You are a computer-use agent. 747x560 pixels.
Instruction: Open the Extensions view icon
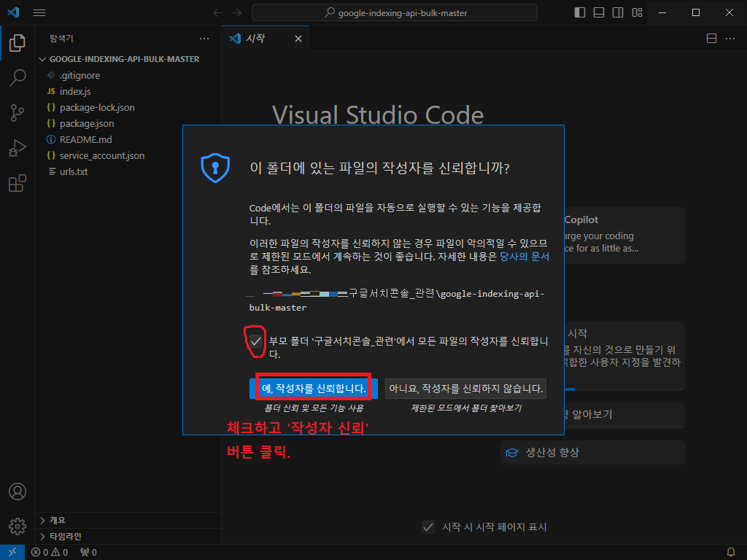(18, 183)
